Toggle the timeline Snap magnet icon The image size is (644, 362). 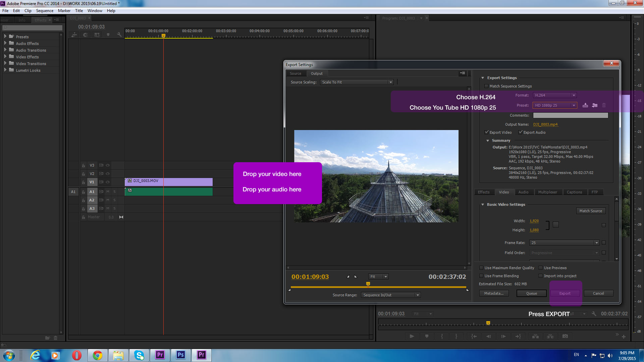pos(86,35)
